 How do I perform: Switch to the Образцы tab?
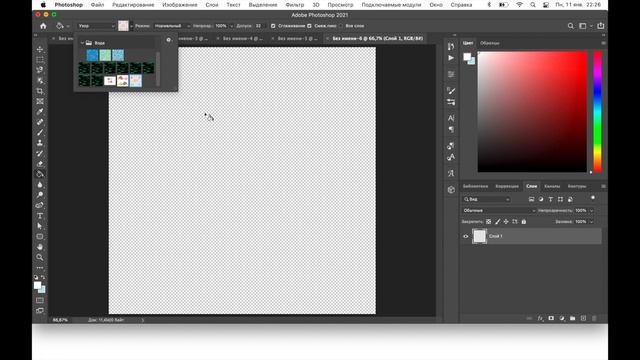(489, 43)
